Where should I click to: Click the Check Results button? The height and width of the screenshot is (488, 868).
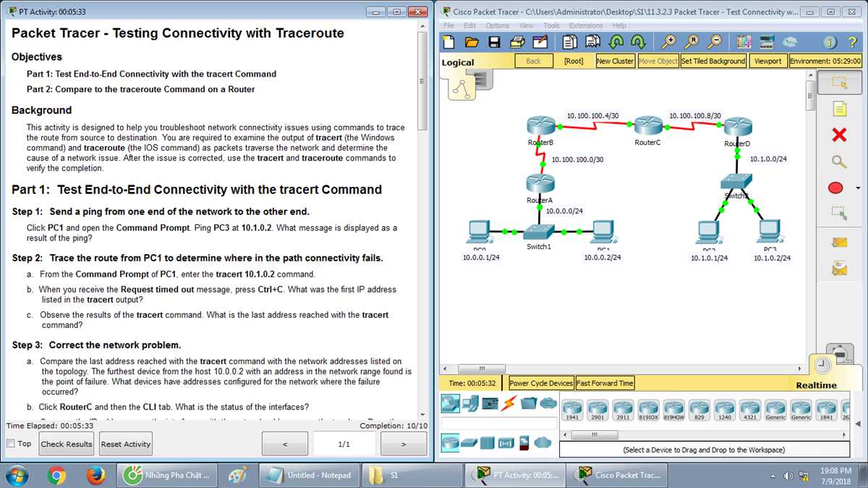pyautogui.click(x=67, y=444)
